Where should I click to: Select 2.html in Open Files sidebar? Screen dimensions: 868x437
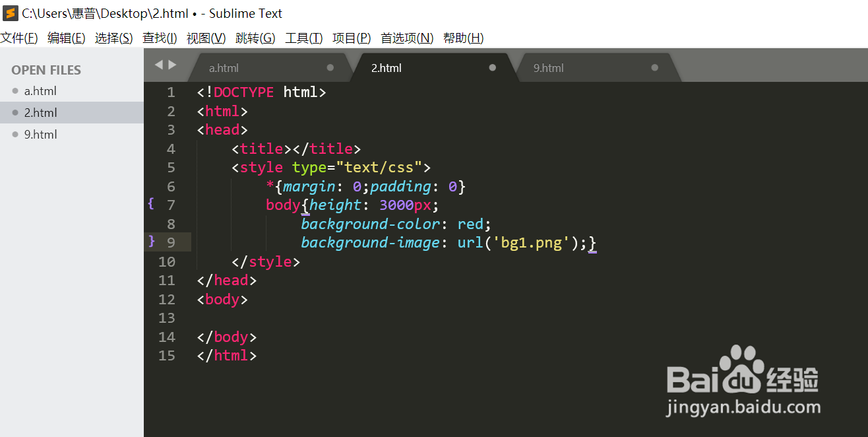(72, 113)
